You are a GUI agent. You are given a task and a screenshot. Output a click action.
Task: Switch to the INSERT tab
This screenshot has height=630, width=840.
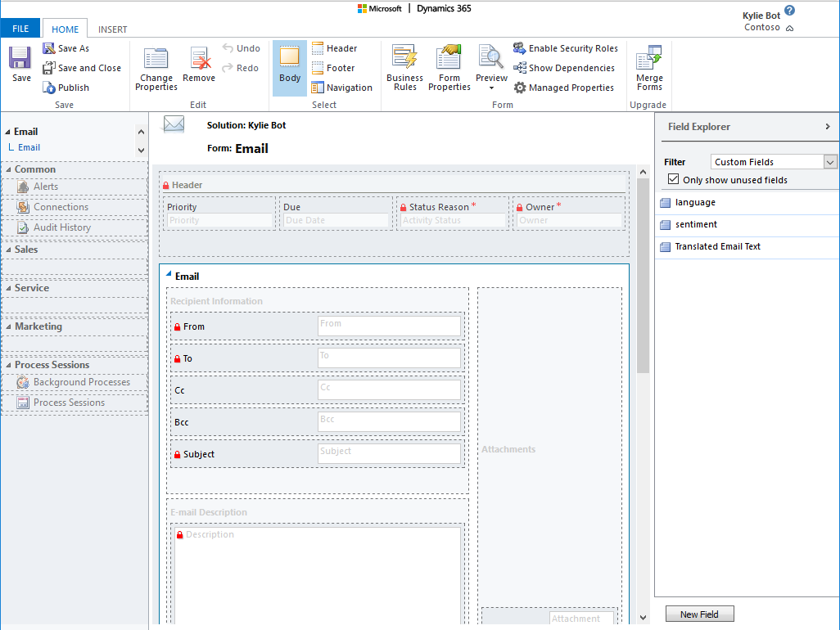(x=112, y=29)
